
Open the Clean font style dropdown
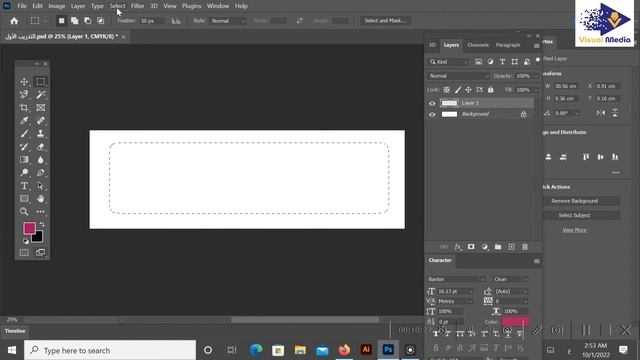[x=510, y=279]
